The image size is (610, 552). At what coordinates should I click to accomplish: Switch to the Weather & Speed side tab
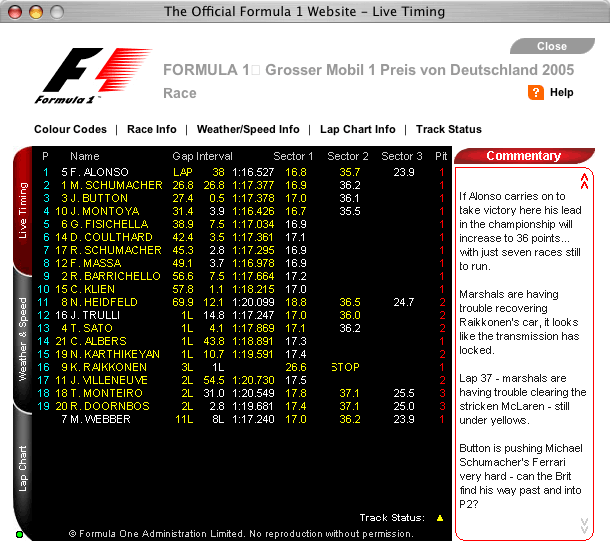click(23, 339)
